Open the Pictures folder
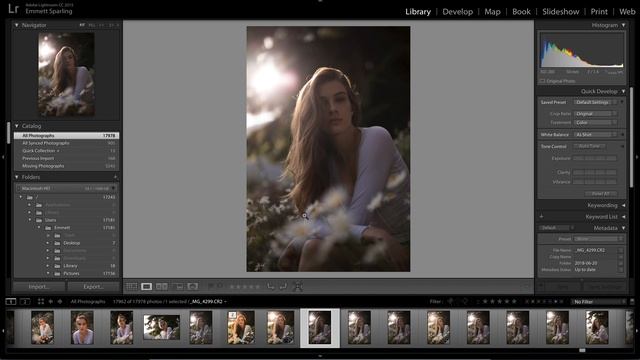640x360 pixels. point(71,273)
